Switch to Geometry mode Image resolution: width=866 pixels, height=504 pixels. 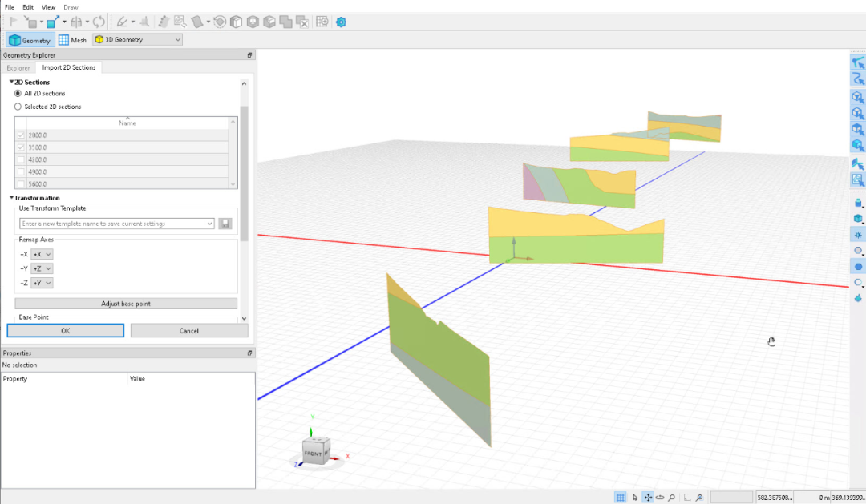(x=30, y=40)
